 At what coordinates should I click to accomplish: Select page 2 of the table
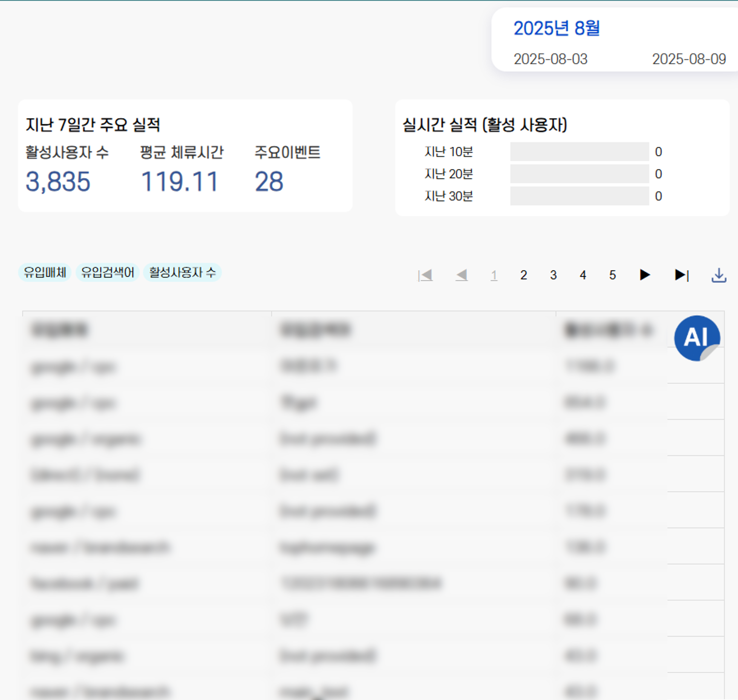[x=524, y=275]
